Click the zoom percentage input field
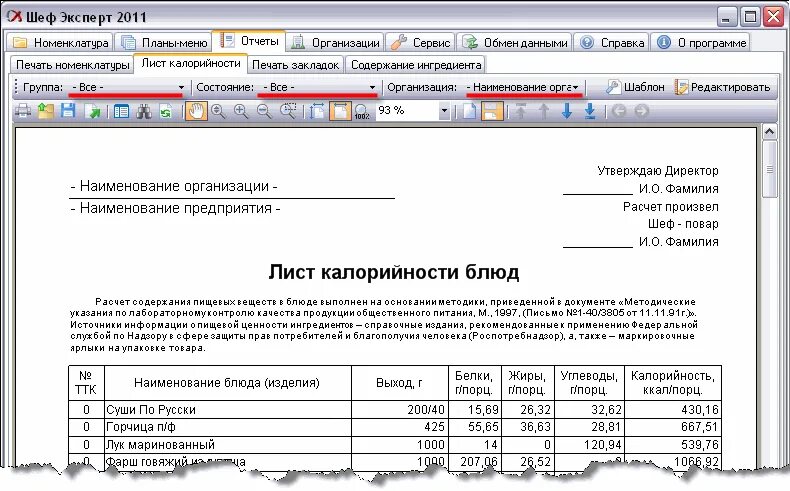Screen dimensions: 790x491 [x=407, y=110]
